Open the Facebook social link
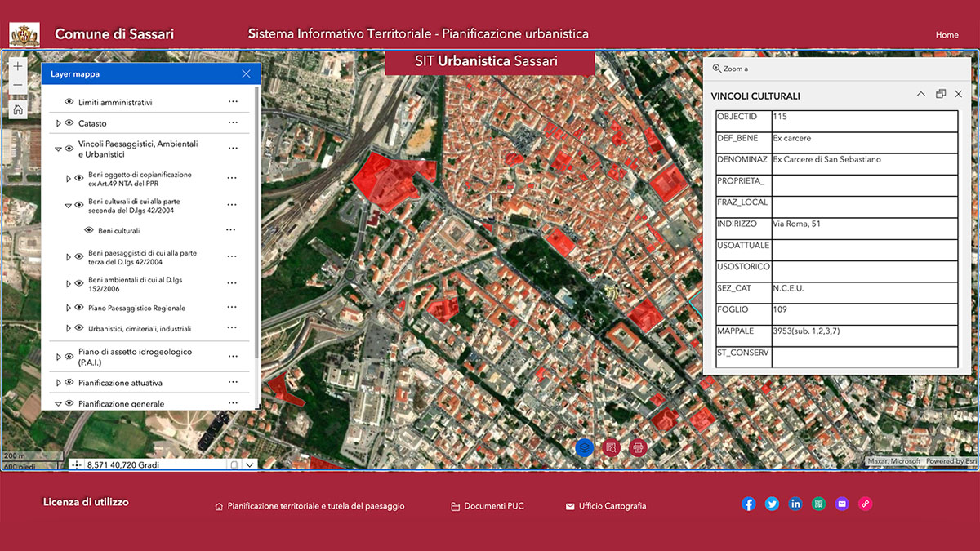The image size is (980, 551). [749, 504]
